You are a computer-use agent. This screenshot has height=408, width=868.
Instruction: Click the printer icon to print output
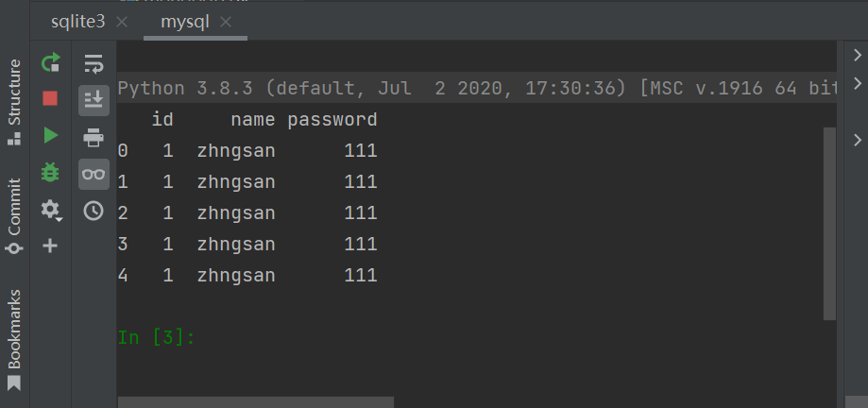point(94,137)
